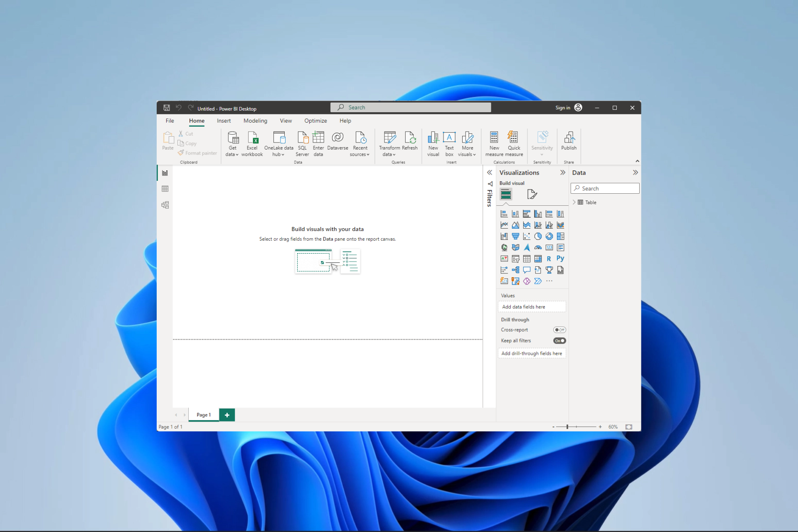Collapse the Data pane
Image resolution: width=798 pixels, height=532 pixels.
pyautogui.click(x=635, y=172)
